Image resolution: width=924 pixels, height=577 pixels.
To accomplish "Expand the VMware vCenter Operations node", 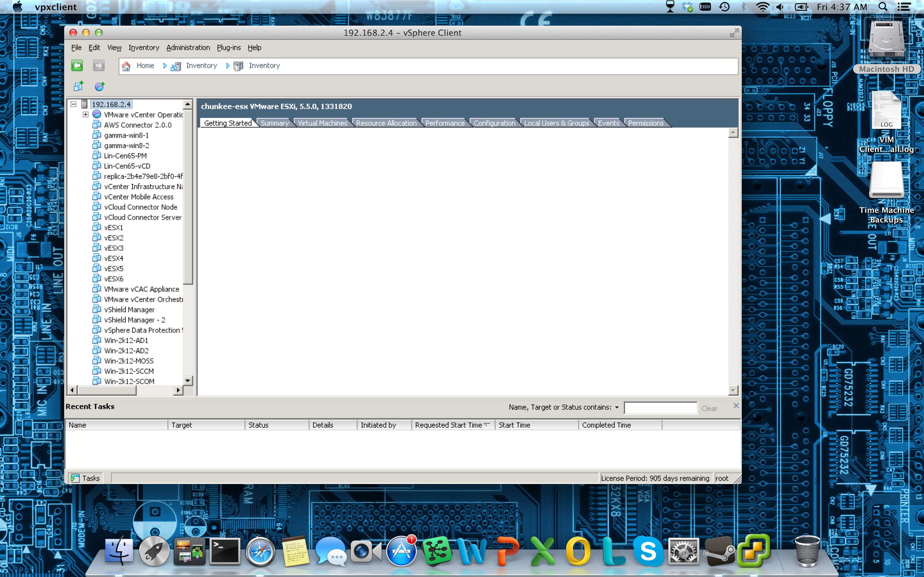I will tap(86, 114).
